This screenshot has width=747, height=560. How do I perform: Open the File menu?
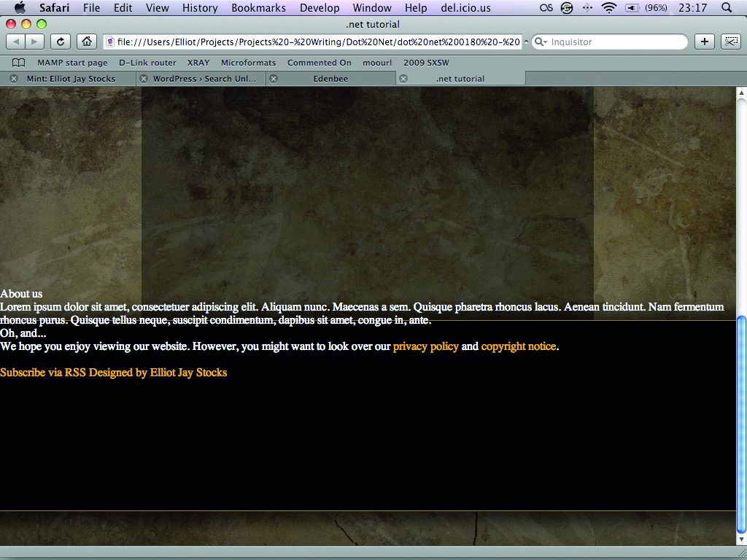click(91, 7)
